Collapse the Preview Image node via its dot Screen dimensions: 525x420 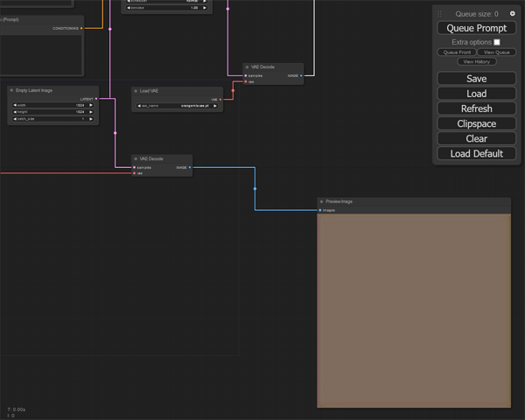point(322,202)
